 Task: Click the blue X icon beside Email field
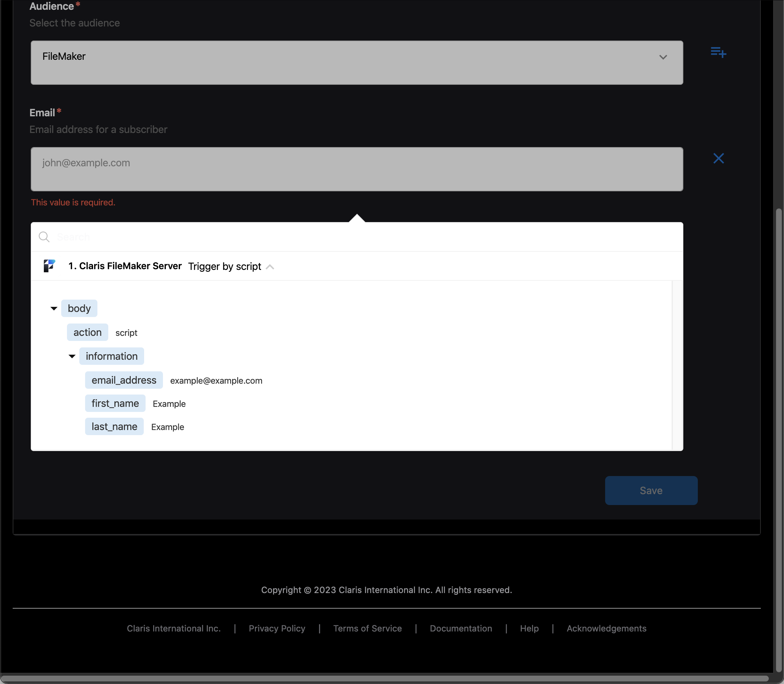718,158
